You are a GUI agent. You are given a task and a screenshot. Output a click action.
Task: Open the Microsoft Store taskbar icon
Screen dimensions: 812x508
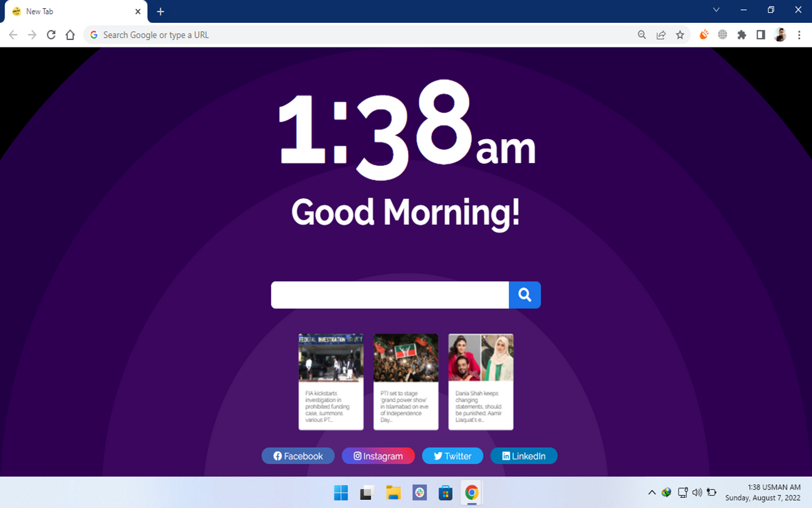[x=445, y=493]
